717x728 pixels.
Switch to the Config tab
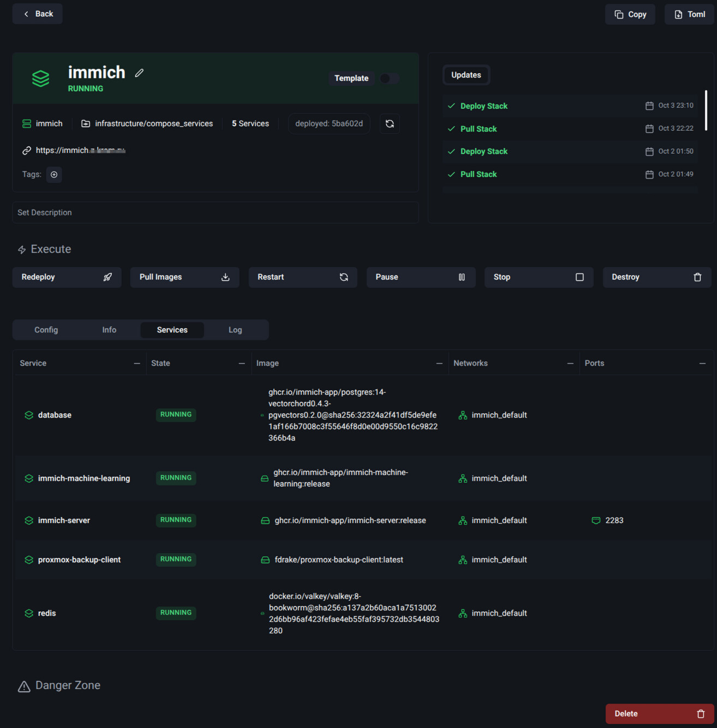[46, 330]
